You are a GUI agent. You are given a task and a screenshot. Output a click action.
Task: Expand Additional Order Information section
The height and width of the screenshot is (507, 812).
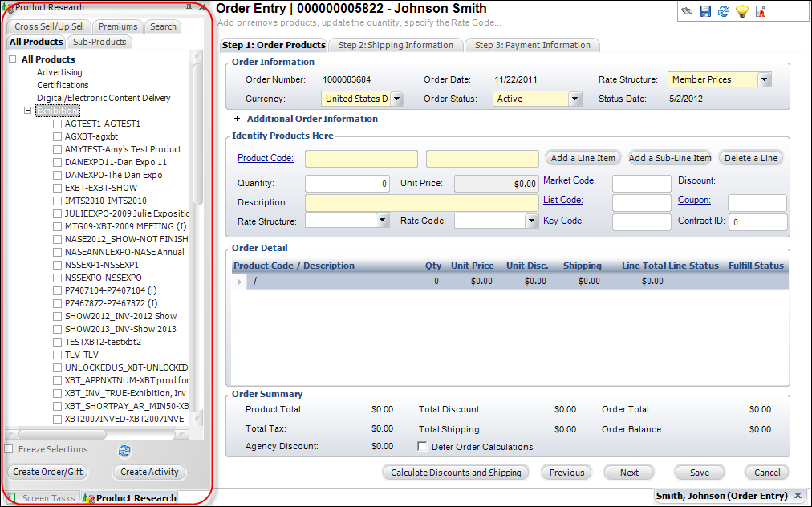coord(238,119)
